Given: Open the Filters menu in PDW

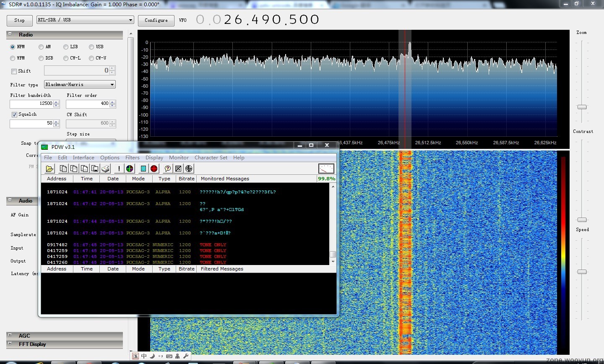Looking at the screenshot, I should [x=132, y=158].
